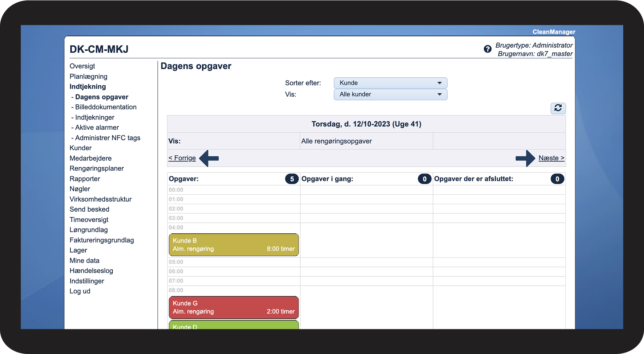Click Log ud in the sidebar

(80, 291)
